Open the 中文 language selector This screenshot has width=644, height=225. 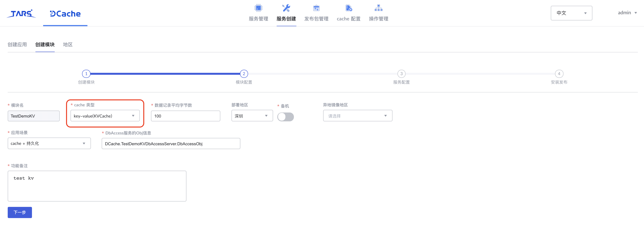pyautogui.click(x=571, y=13)
